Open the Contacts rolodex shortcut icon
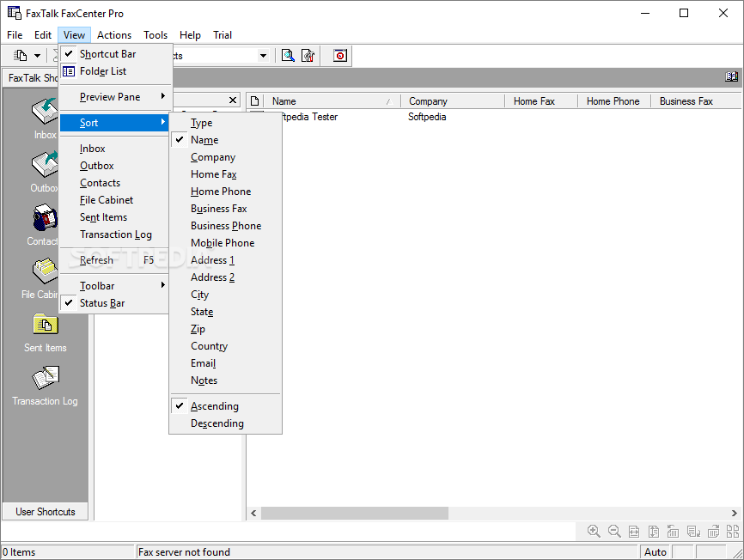The image size is (744, 560). coord(45,219)
